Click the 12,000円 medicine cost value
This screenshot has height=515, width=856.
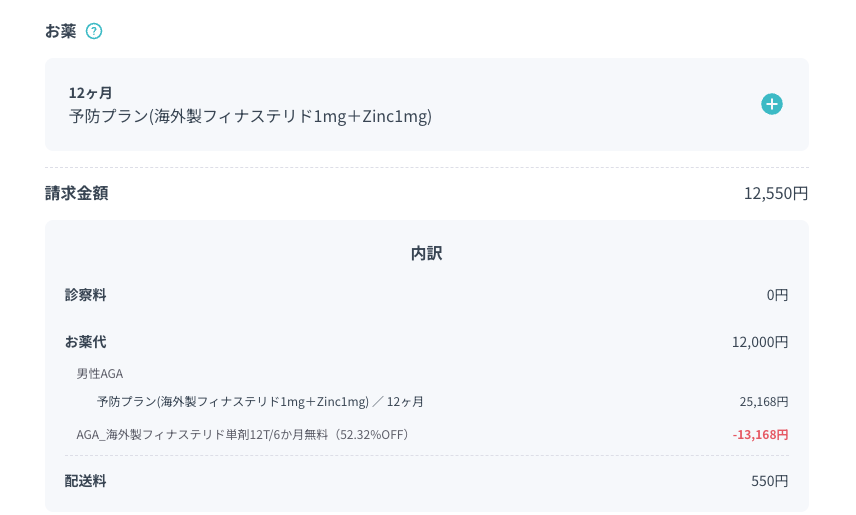[760, 342]
